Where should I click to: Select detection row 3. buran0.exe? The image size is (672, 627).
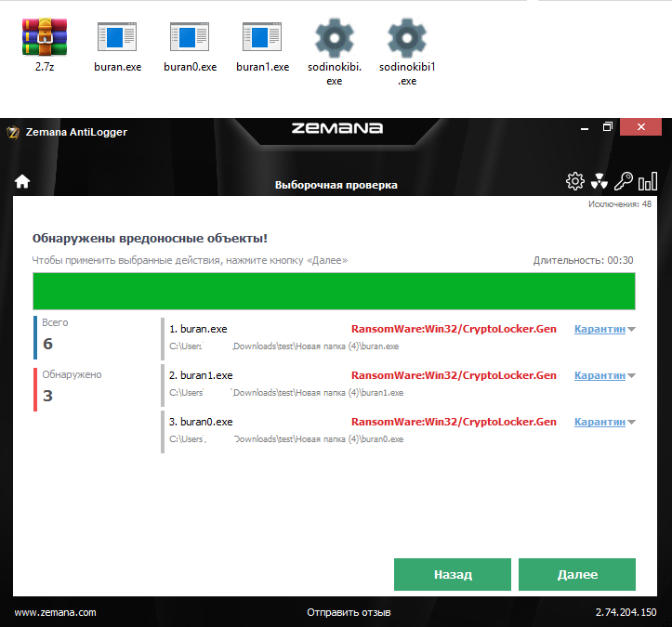pos(399,431)
